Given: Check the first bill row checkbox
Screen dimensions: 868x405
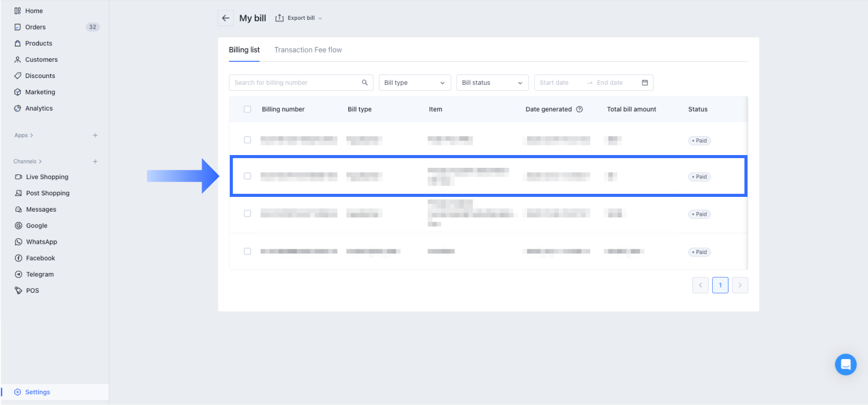Looking at the screenshot, I should (248, 140).
